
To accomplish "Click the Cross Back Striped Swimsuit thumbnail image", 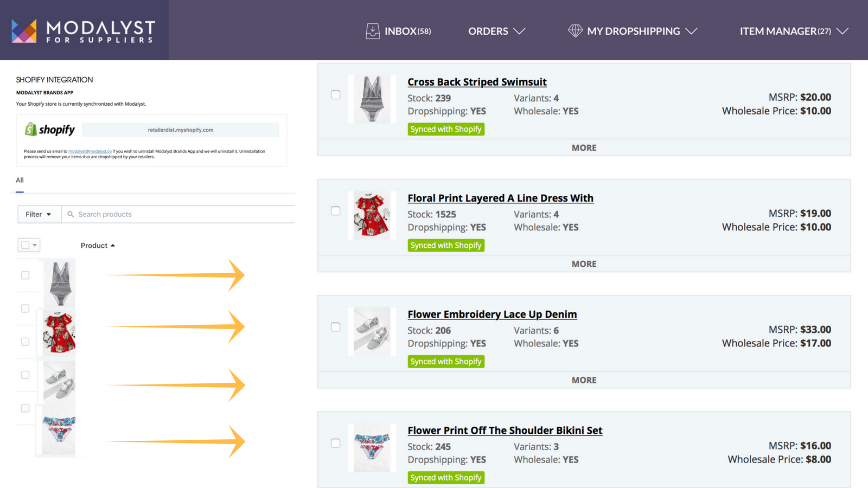I will (x=372, y=99).
